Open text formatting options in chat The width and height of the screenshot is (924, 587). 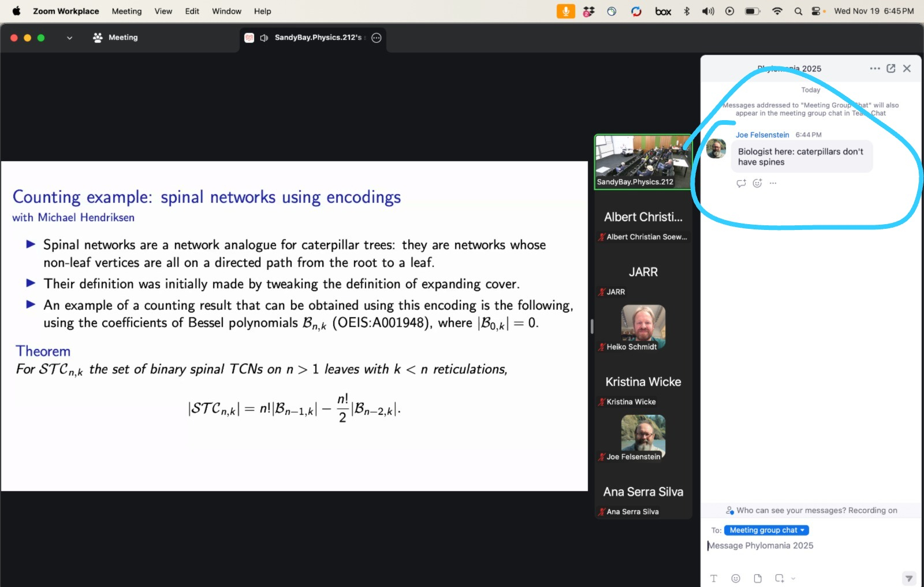714,578
